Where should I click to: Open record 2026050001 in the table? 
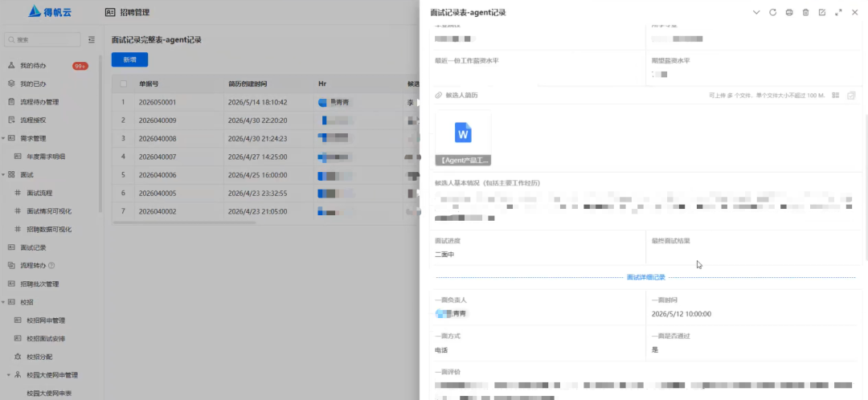(x=158, y=102)
